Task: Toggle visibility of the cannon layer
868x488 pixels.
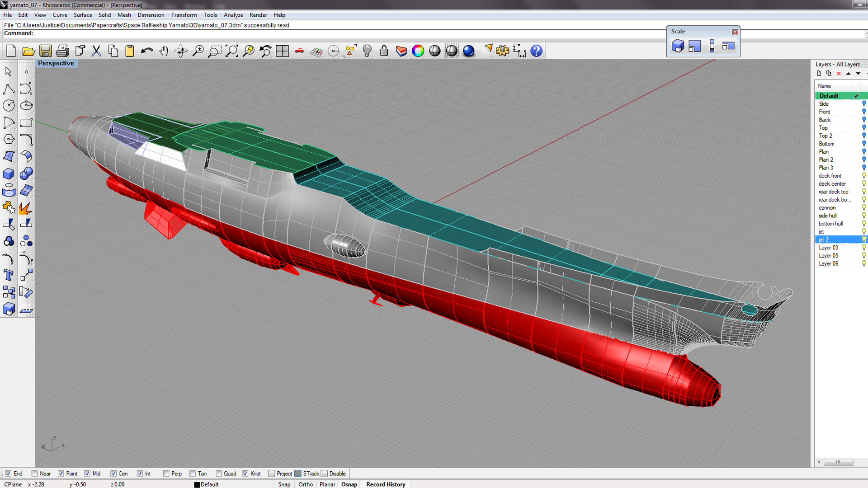Action: pos(864,207)
